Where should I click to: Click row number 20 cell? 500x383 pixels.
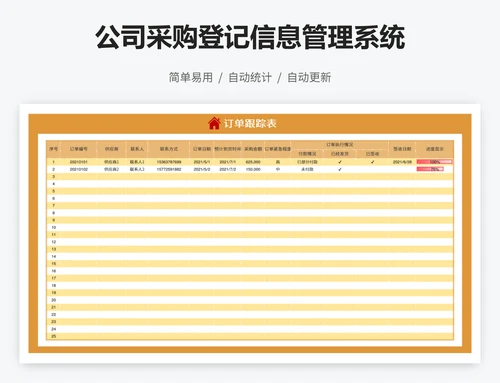click(53, 300)
